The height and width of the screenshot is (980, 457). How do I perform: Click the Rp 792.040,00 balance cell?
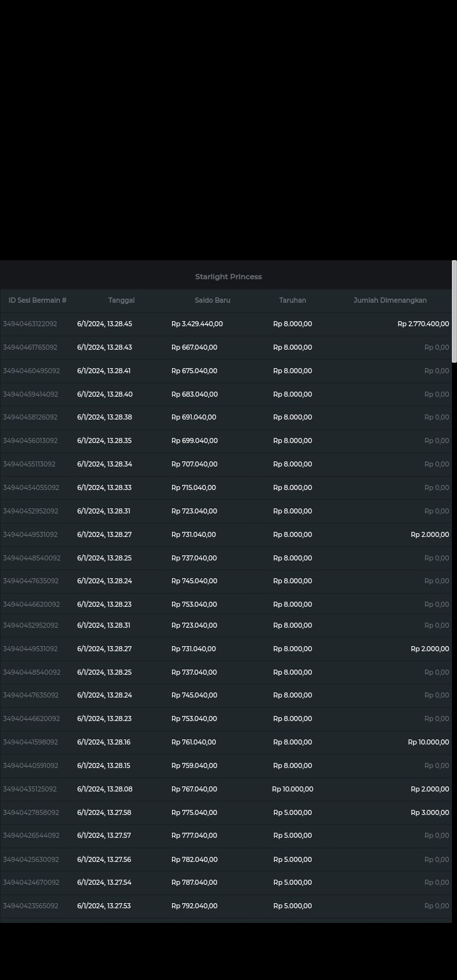pyautogui.click(x=194, y=906)
